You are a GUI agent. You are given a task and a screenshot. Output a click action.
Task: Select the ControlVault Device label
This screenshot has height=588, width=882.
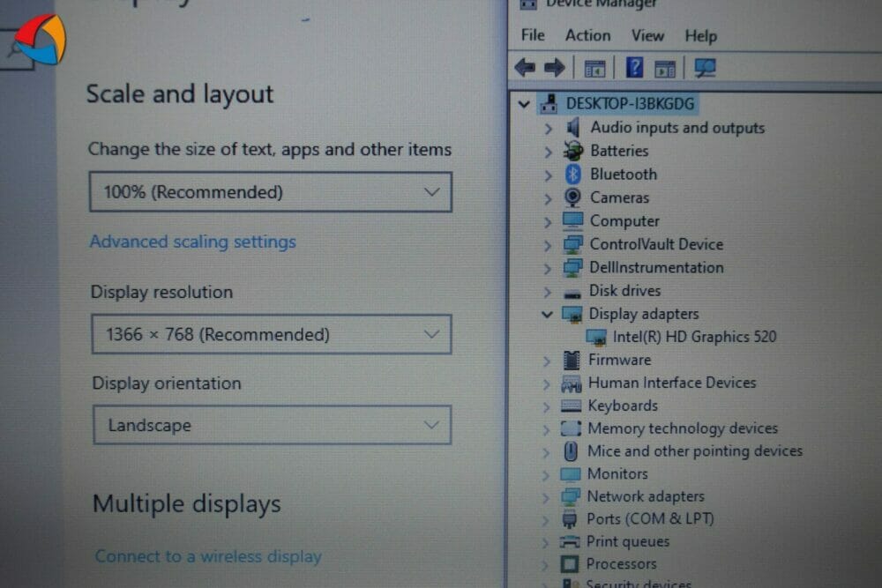tap(656, 244)
